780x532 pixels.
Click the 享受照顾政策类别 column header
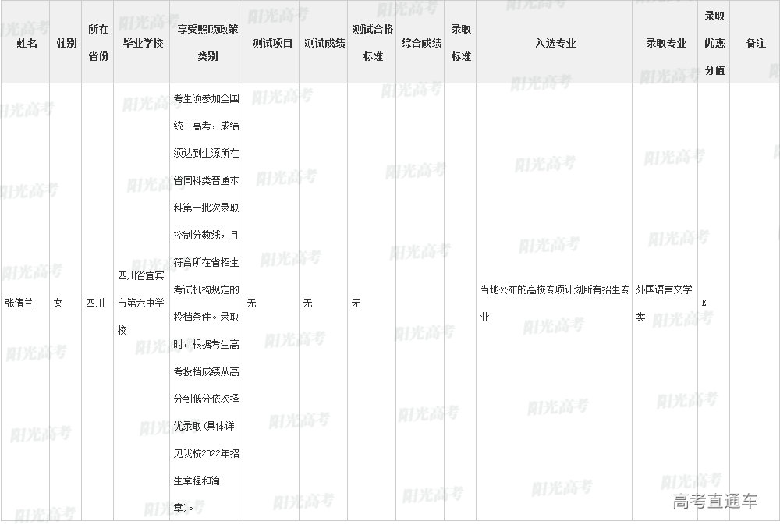click(x=207, y=43)
